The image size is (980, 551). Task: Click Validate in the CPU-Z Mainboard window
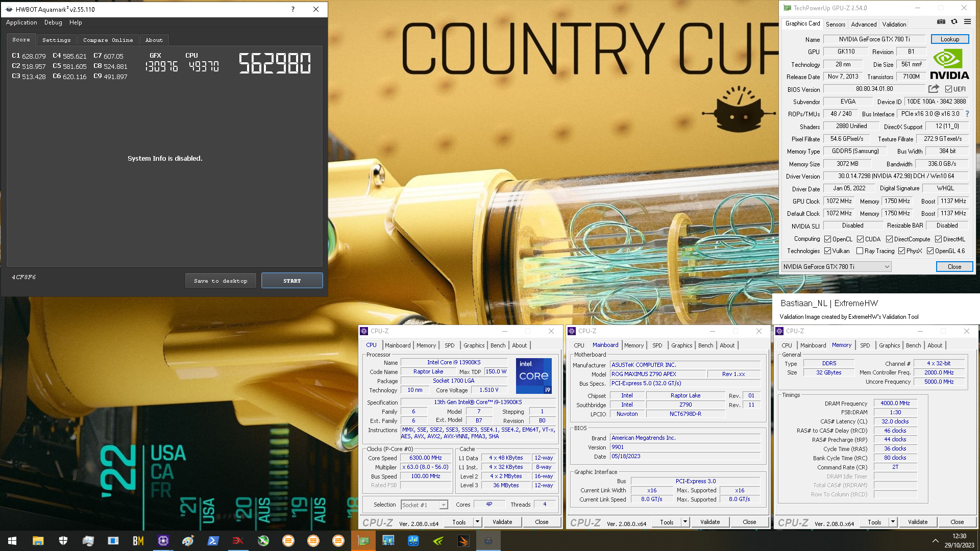[x=710, y=522]
